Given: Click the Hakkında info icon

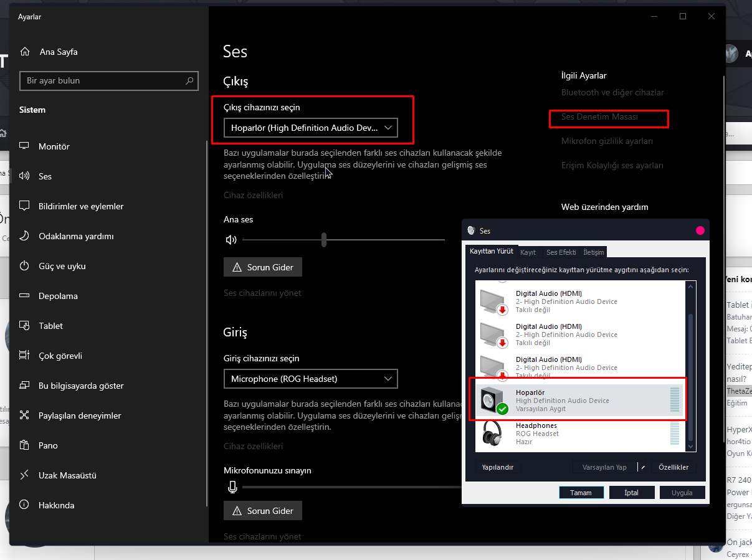Looking at the screenshot, I should 25,505.
